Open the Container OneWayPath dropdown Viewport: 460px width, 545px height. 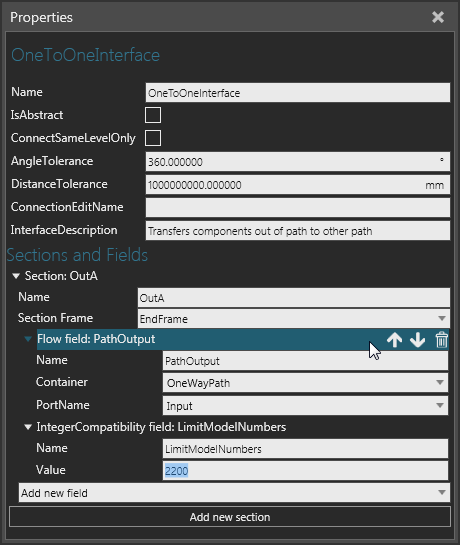coord(305,383)
